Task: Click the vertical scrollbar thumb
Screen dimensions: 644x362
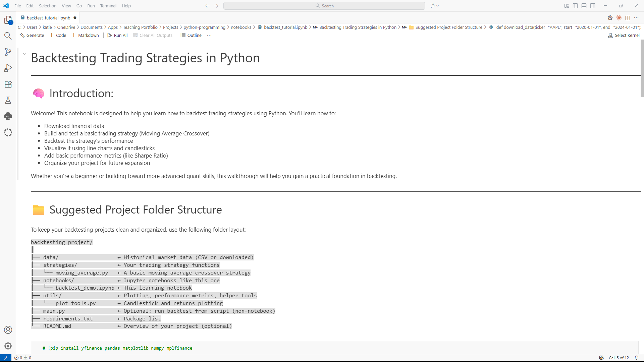Action: click(x=642, y=69)
